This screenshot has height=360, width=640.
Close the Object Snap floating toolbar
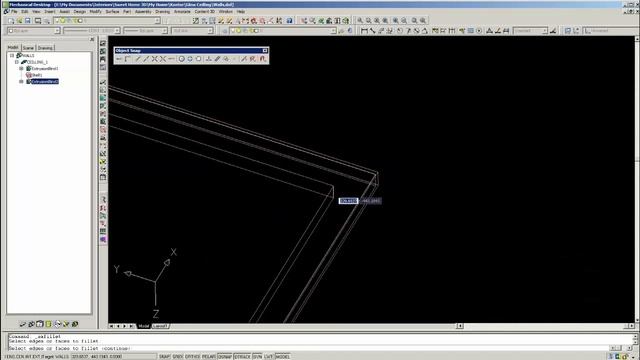point(265,51)
